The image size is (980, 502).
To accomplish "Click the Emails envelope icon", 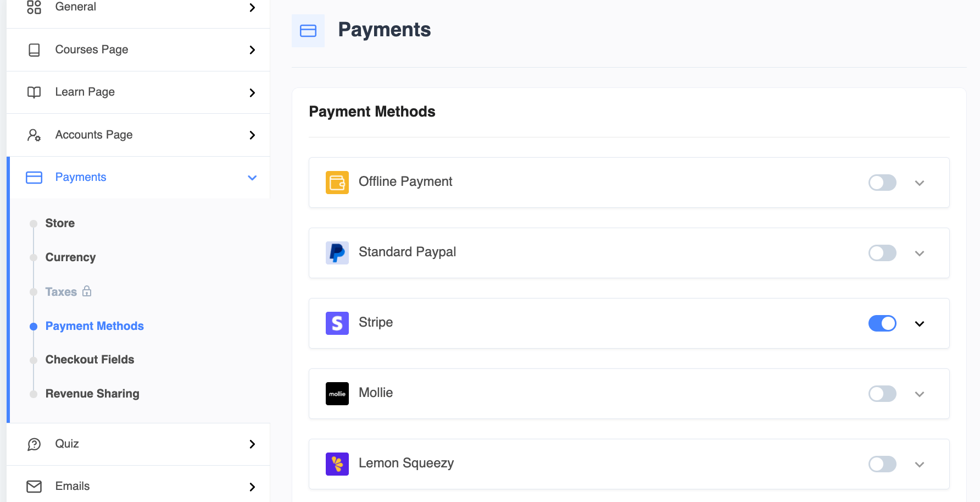I will [34, 487].
